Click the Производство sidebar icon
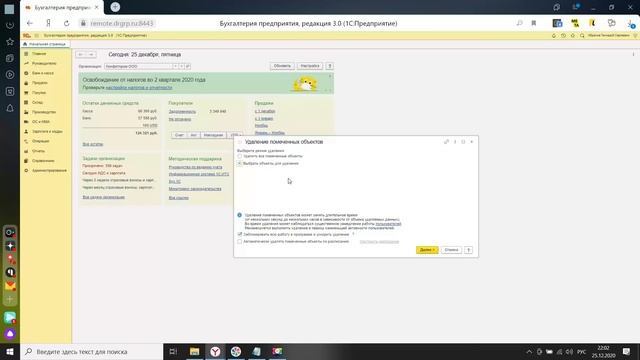640x360 pixels. [26, 112]
